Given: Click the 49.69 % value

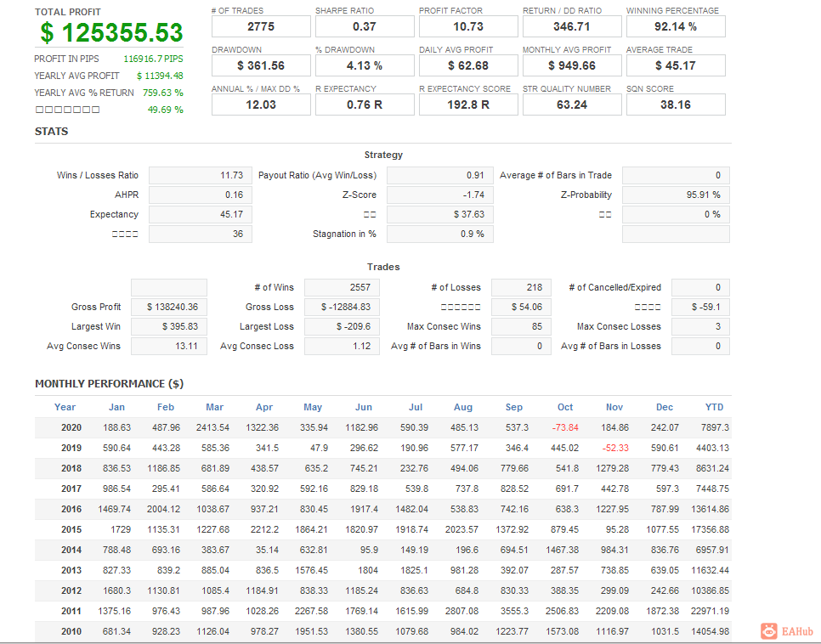Looking at the screenshot, I should coord(166,110).
